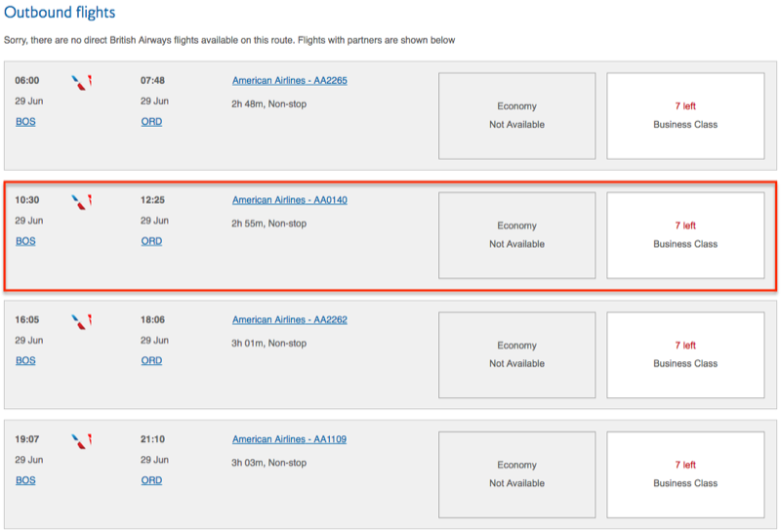The width and height of the screenshot is (781, 532).
Task: Open ORD airport link on 07:48 arrival
Action: (x=151, y=122)
